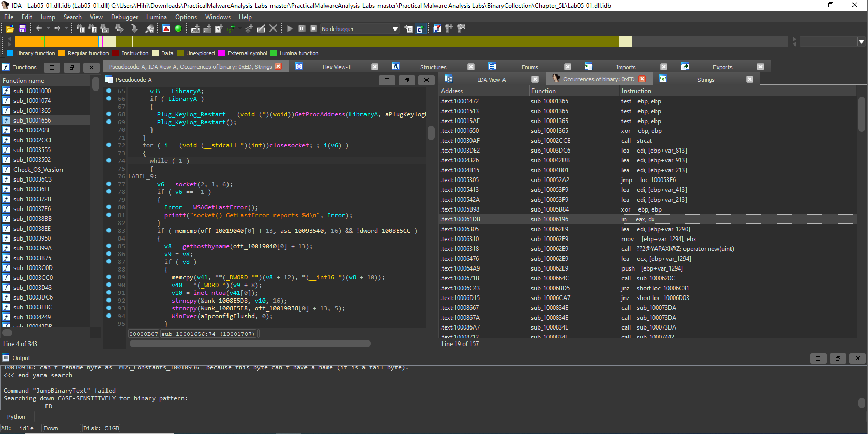Save the database with the floppy icon

22,29
